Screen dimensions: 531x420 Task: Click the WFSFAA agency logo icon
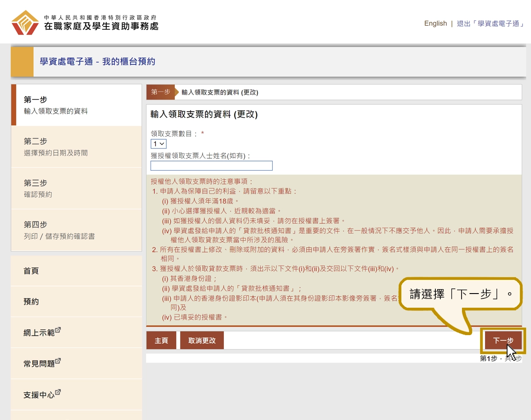[25, 23]
